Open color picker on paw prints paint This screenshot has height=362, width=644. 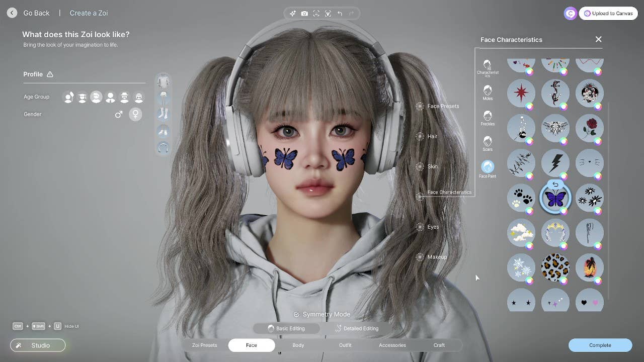click(530, 211)
